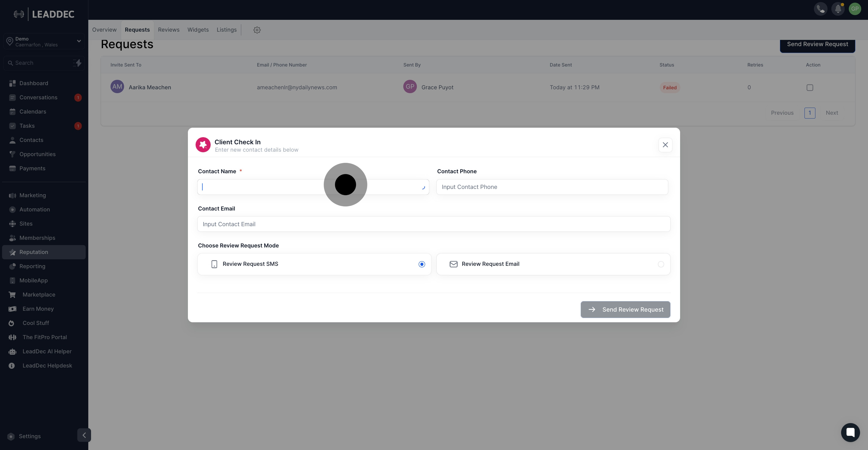Viewport: 868px width, 450px height.
Task: Click the ameachenlr@nydailynews.com email cell
Action: [x=297, y=88]
